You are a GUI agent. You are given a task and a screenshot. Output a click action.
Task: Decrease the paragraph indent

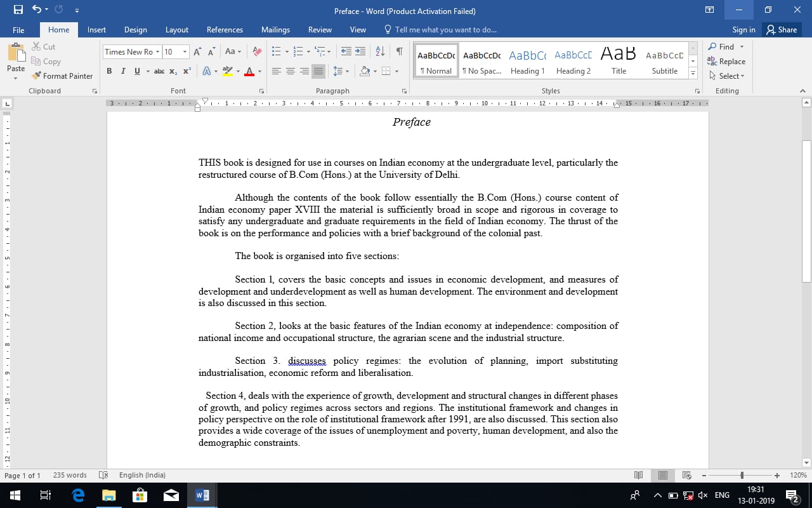click(346, 51)
